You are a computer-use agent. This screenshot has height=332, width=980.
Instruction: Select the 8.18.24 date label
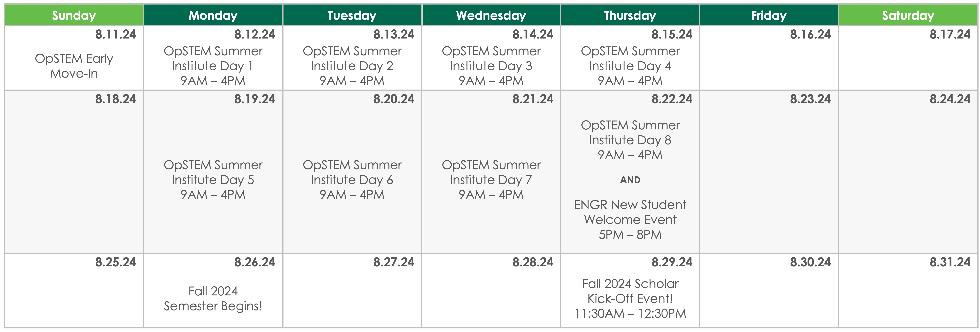pos(116,99)
